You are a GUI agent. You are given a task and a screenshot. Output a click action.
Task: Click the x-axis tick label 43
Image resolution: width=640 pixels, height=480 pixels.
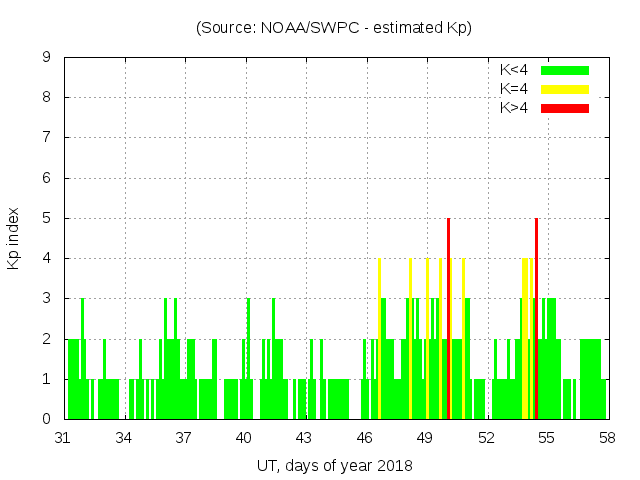pyautogui.click(x=304, y=437)
